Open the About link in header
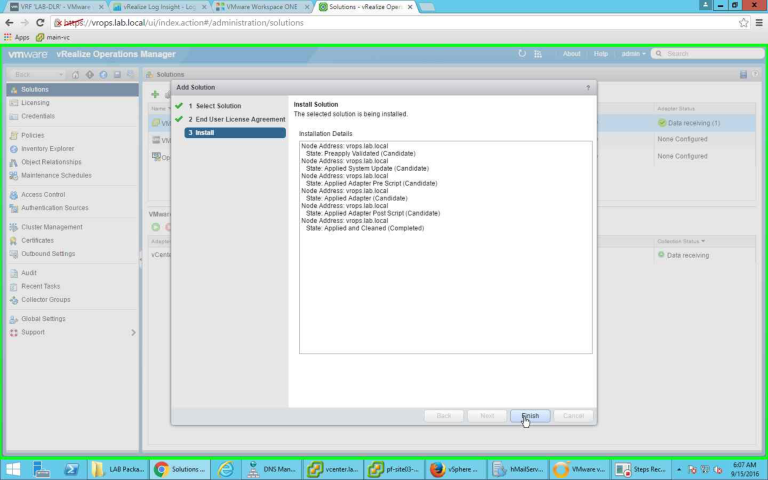The image size is (768, 480). (x=571, y=54)
